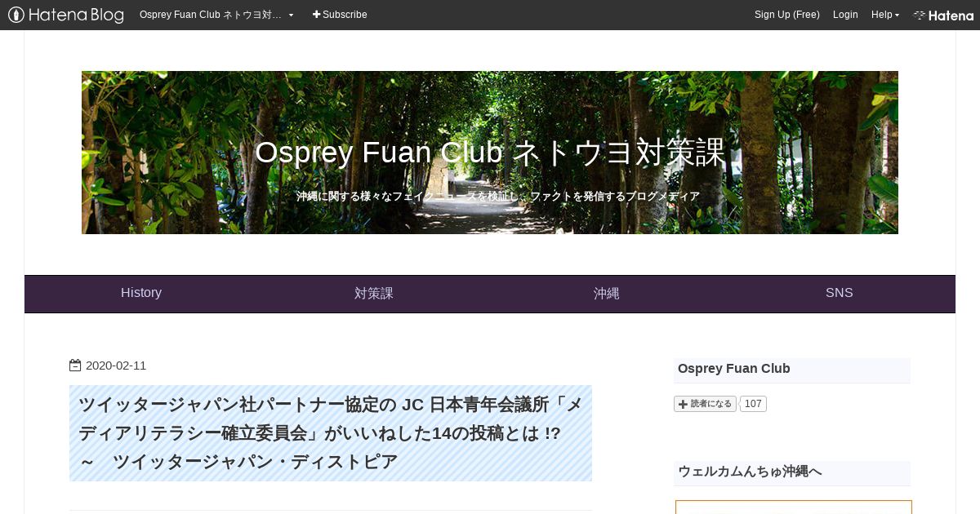Open the 沖縄 menu item

coord(607,293)
